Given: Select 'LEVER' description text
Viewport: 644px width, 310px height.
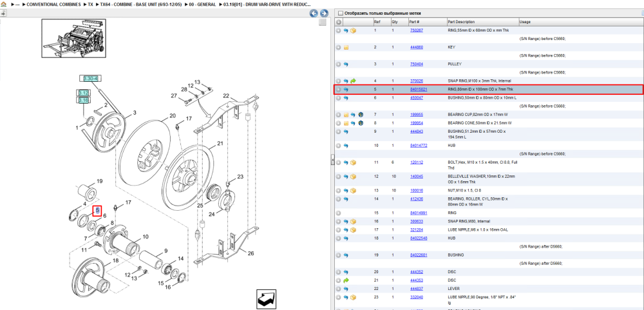Looking at the screenshot, I should 453,289.
